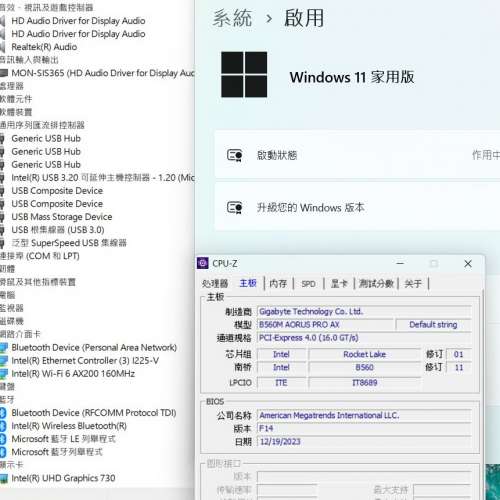Click the Intel(R) Ethernet Controller I225-V icon
This screenshot has width=500, height=500.
tap(4, 361)
